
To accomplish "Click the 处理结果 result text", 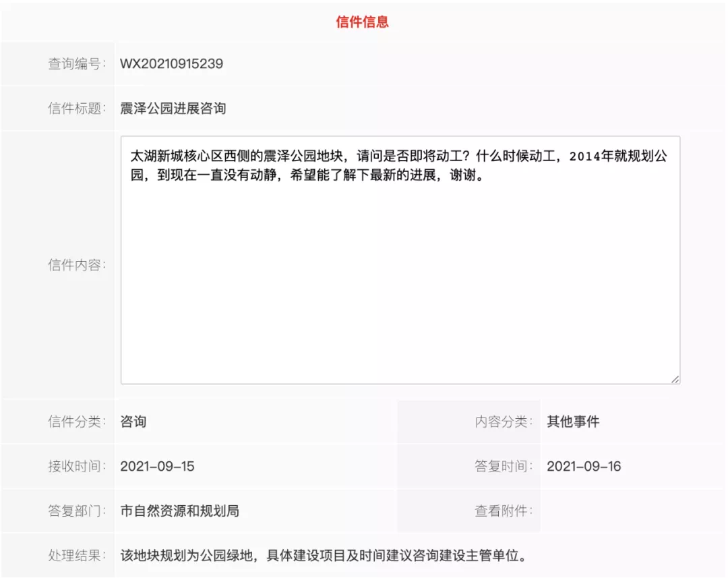I will [322, 556].
